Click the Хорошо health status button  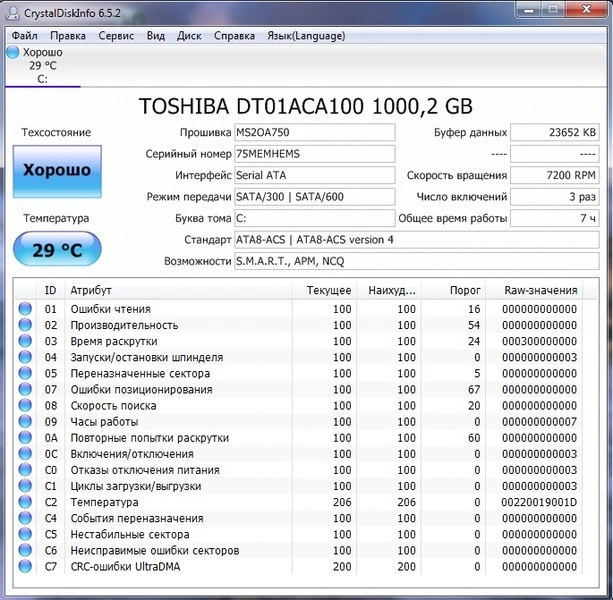pos(57,170)
